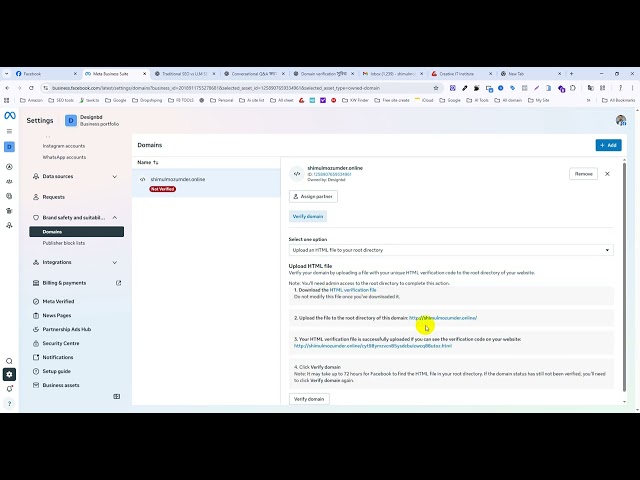Switch to the Gmail Inbox tab
Image resolution: width=640 pixels, height=480 pixels.
393,74
